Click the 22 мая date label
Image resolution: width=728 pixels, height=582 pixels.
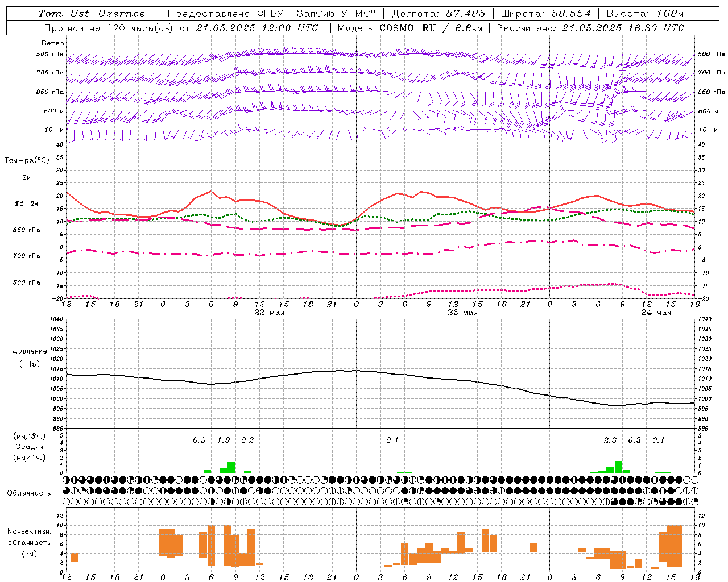point(270,313)
